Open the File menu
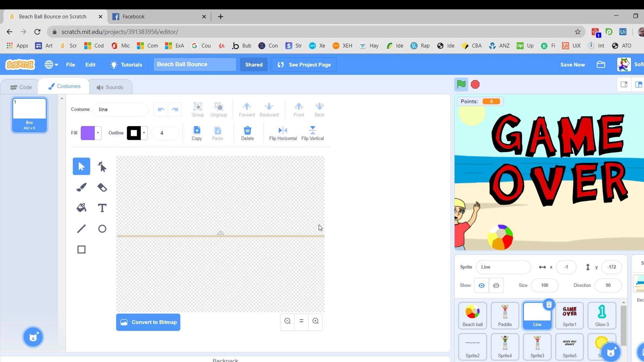Screen dimensions: 644x362 click(70, 65)
